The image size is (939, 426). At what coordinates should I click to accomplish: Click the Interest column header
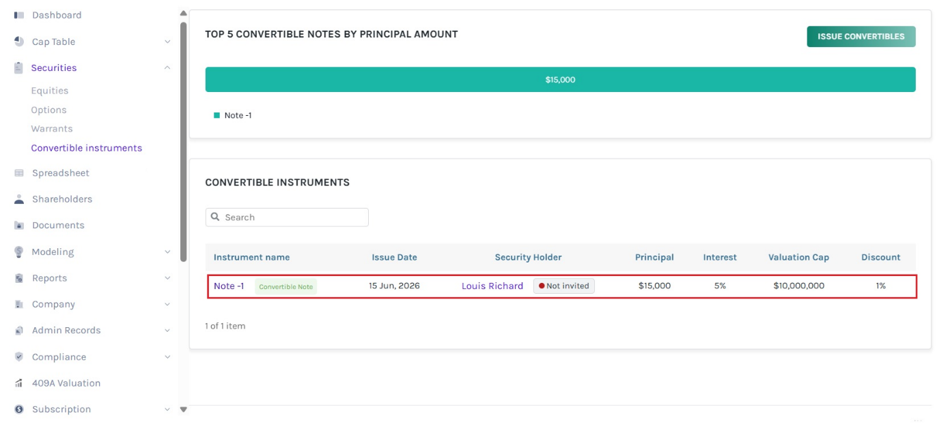coord(720,257)
